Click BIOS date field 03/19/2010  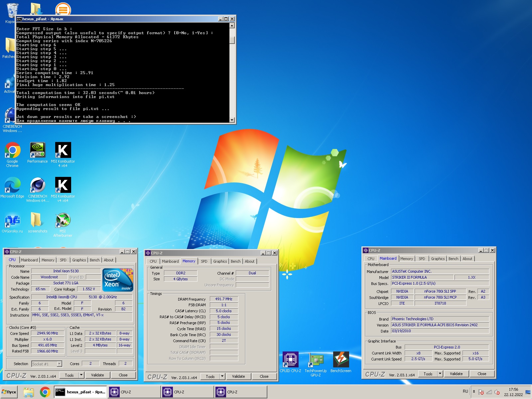[440, 331]
